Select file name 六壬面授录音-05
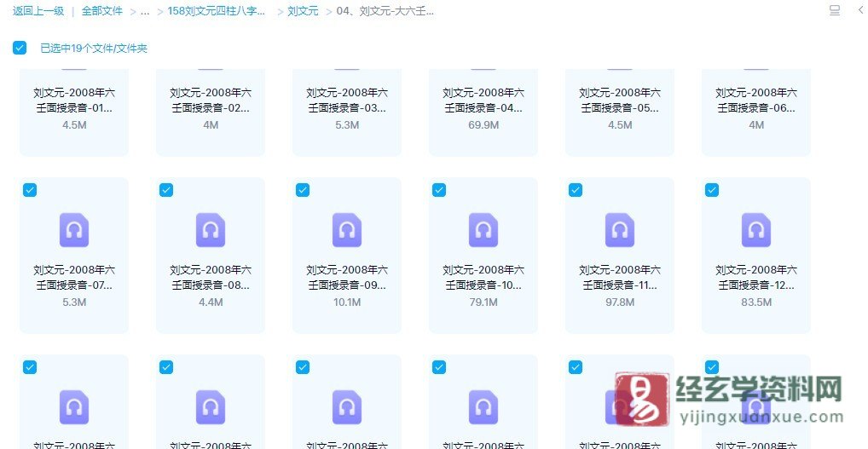 click(620, 100)
